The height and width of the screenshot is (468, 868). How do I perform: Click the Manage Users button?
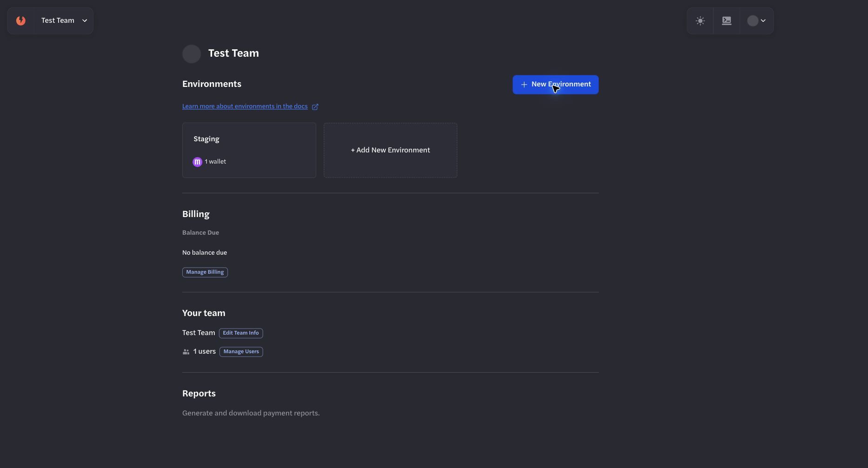coord(241,352)
